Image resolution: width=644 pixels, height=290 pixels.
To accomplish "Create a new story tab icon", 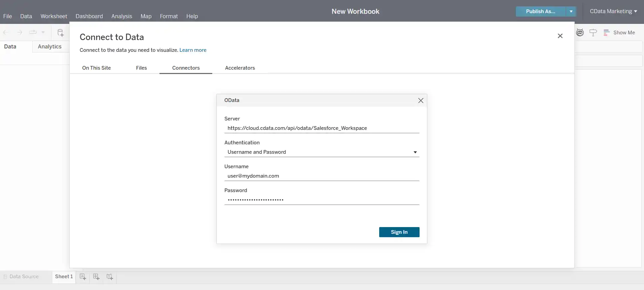I will [x=110, y=277].
